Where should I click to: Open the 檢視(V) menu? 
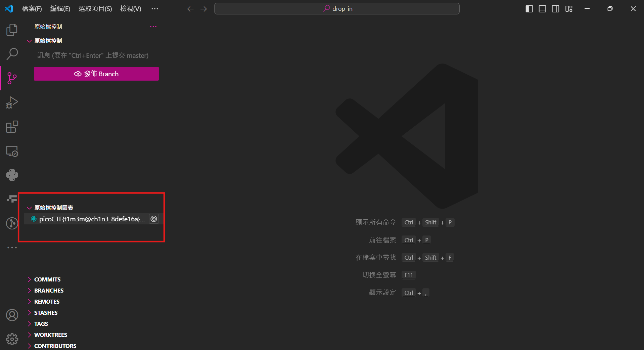[131, 9]
